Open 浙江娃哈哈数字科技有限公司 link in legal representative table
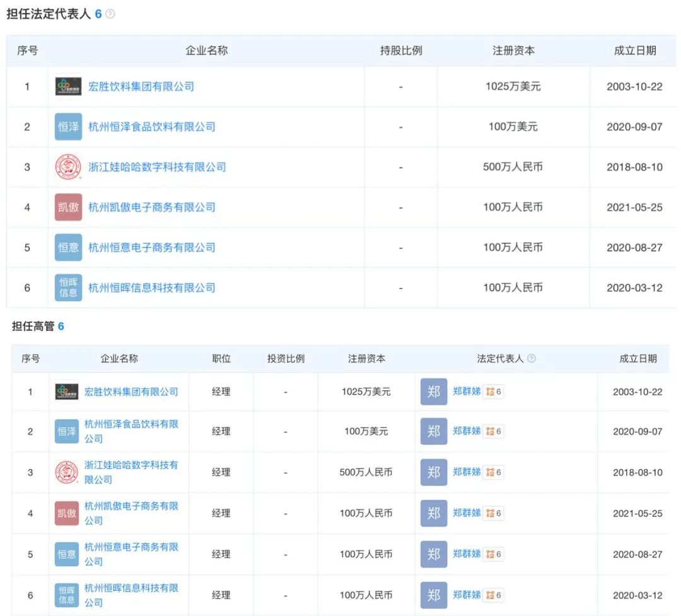681x616 pixels. [157, 167]
